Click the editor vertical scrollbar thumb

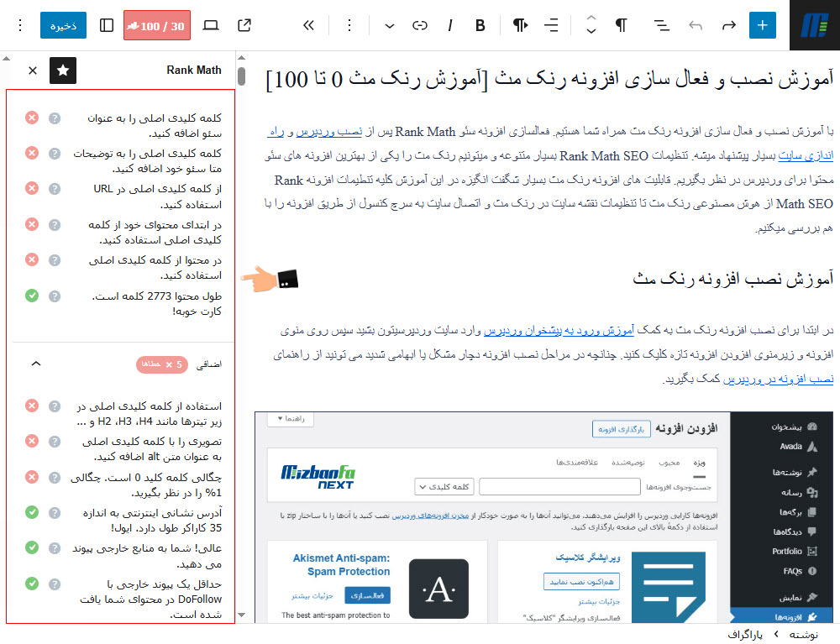pyautogui.click(x=241, y=76)
